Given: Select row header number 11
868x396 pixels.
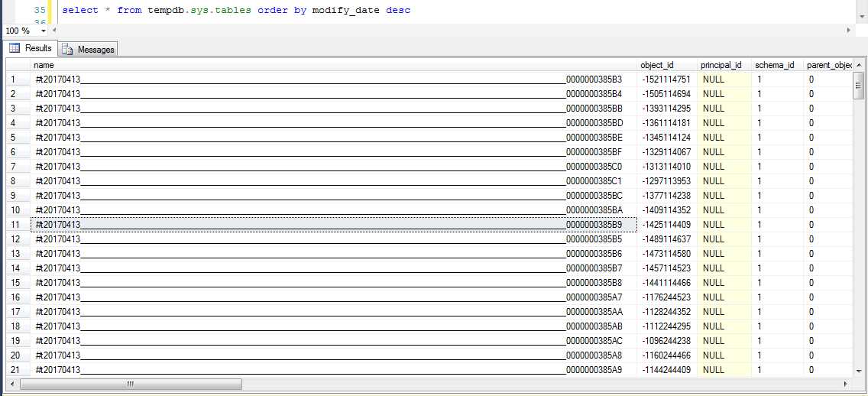Looking at the screenshot, I should pos(18,224).
